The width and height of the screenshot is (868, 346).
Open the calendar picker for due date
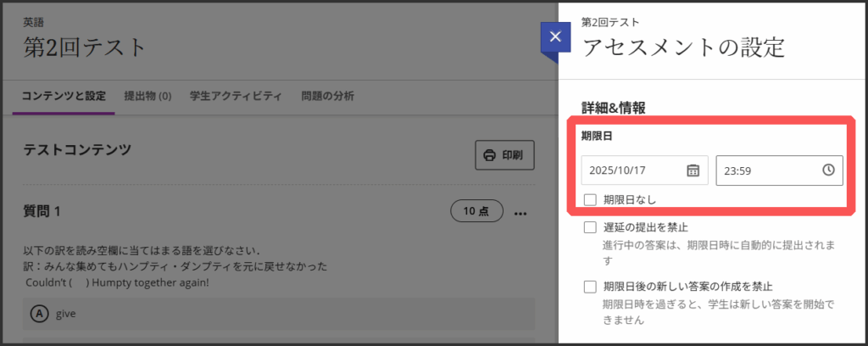click(693, 170)
